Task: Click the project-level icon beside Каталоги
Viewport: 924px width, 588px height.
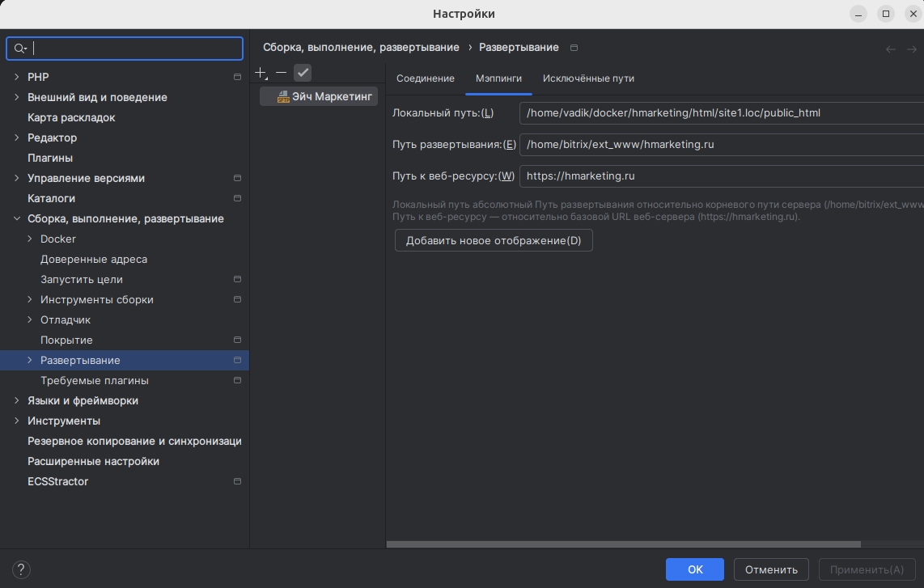Action: (237, 198)
